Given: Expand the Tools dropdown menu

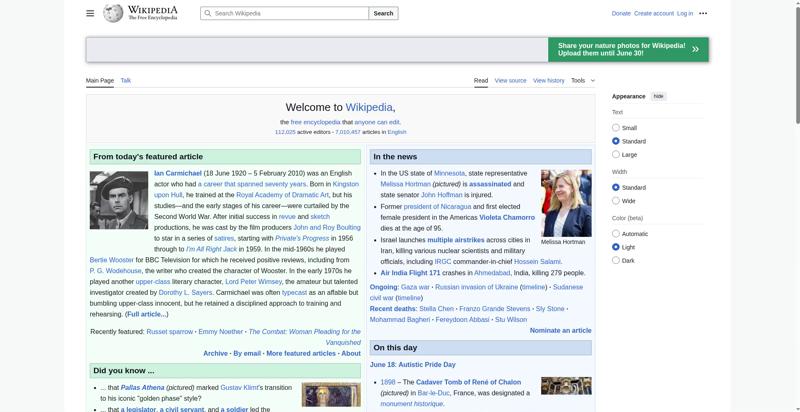Looking at the screenshot, I should pos(583,81).
